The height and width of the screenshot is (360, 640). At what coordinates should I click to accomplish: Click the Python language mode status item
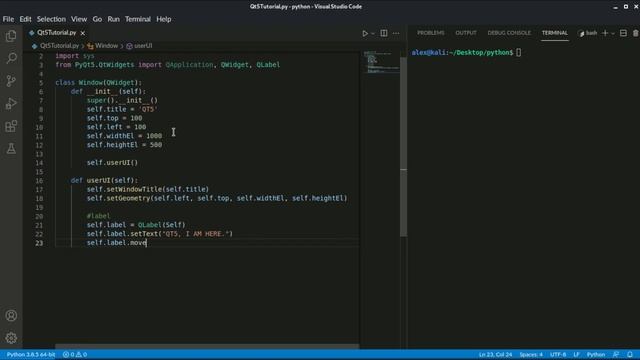596,354
